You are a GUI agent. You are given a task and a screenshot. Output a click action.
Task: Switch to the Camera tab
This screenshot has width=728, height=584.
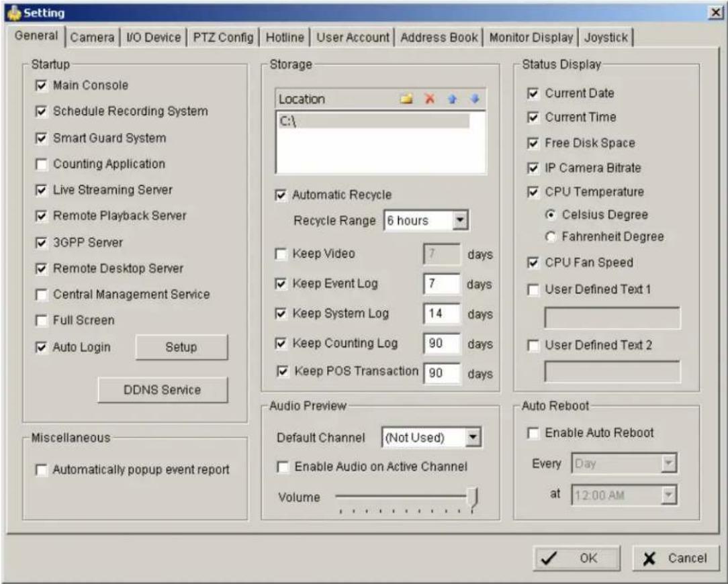click(x=93, y=38)
